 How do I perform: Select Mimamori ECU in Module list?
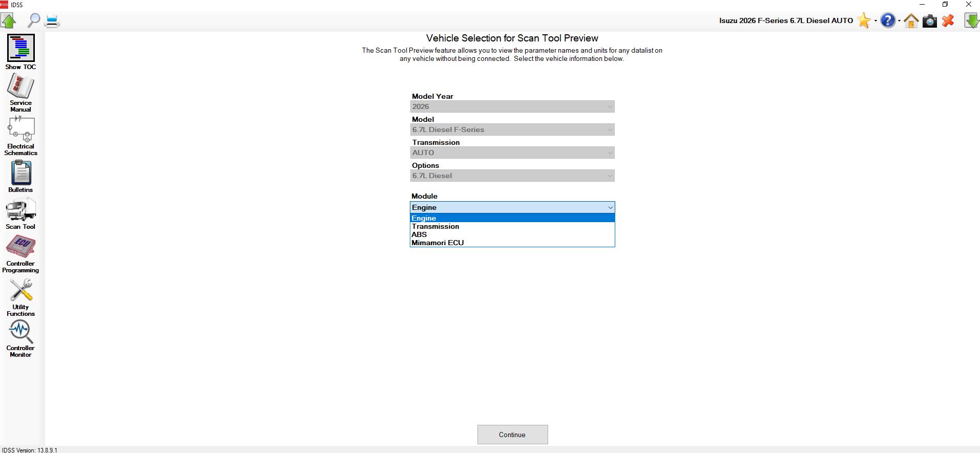tap(512, 243)
